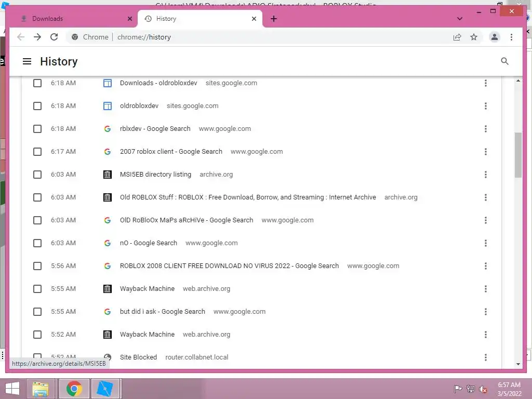Open more actions for but did i ask entry

486,312
